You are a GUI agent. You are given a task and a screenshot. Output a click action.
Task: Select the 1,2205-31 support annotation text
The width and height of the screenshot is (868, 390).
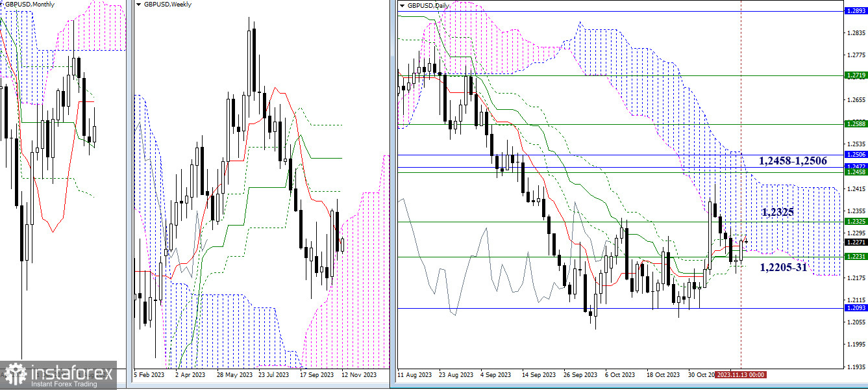click(783, 266)
